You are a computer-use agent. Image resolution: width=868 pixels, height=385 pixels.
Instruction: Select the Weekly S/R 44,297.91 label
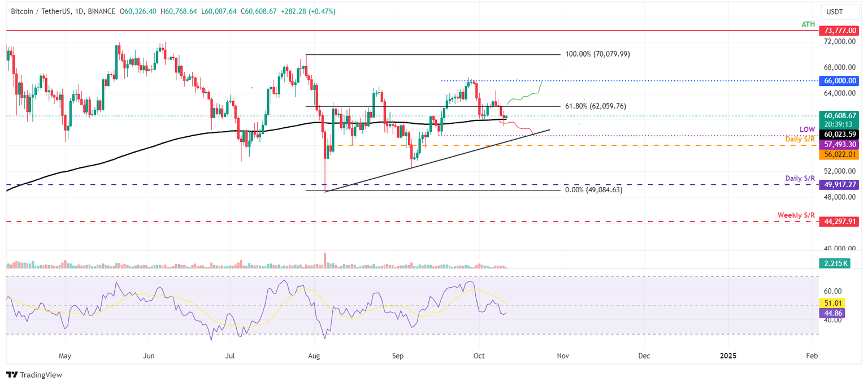pyautogui.click(x=839, y=222)
